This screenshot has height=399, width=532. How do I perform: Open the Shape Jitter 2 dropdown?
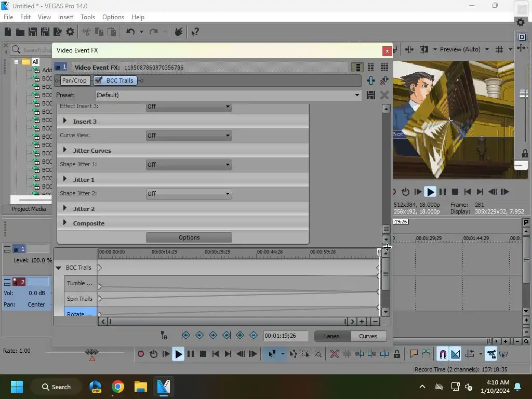tap(189, 194)
